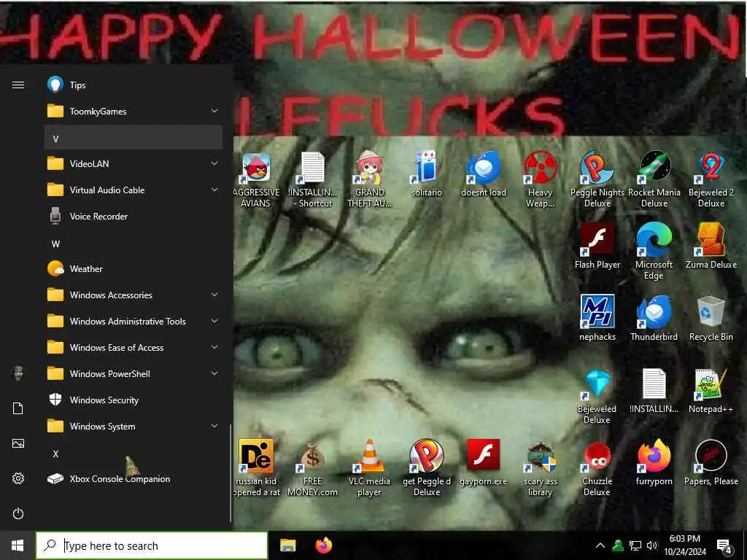The height and width of the screenshot is (560, 747).
Task: Open the 'get Peggle d Deluxe' shortcut
Action: click(426, 468)
